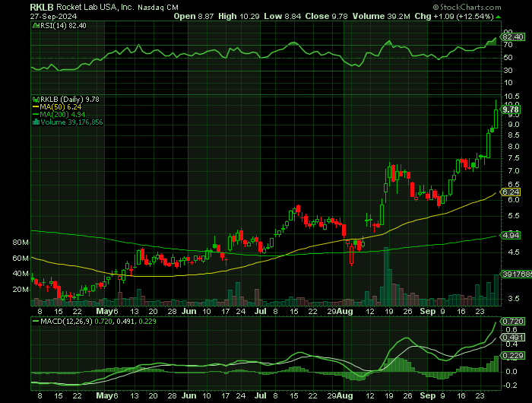Screen dimensions: 532x403
Task: Click the 8.0 price axis label
Action: coord(514,147)
